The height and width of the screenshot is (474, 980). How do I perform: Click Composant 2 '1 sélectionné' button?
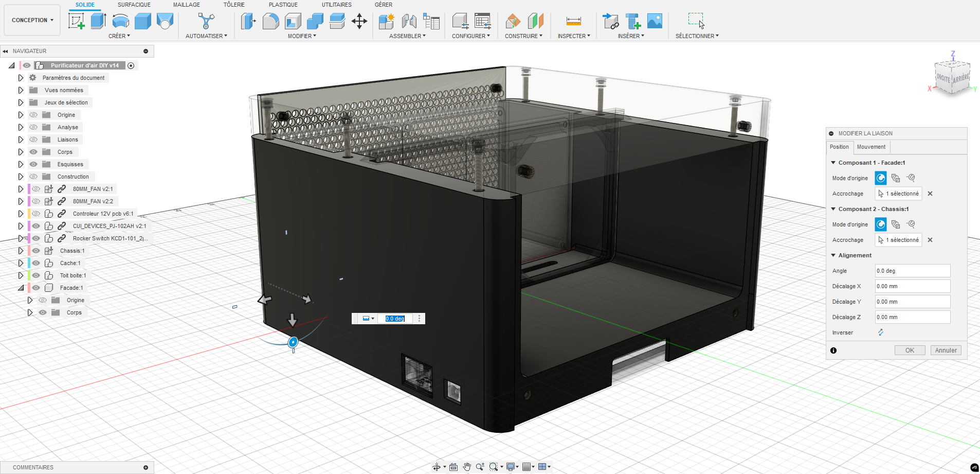coord(899,240)
